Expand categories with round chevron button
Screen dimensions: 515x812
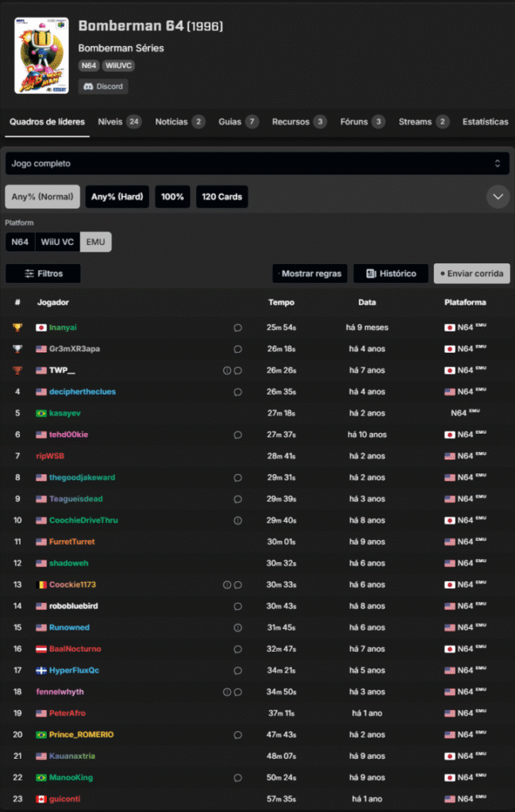tap(498, 197)
